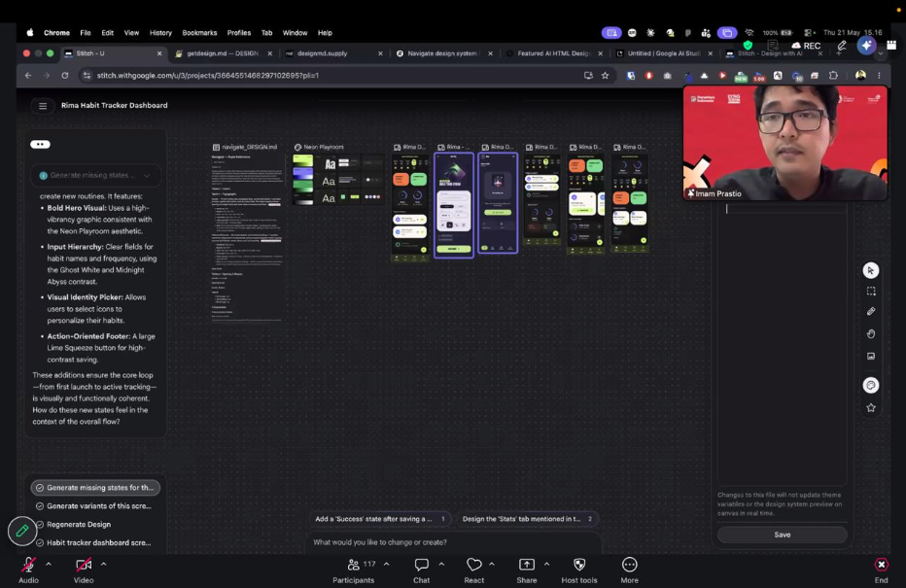Image resolution: width=906 pixels, height=588 pixels.
Task: Open the Bookmarks menu
Action: (x=199, y=33)
